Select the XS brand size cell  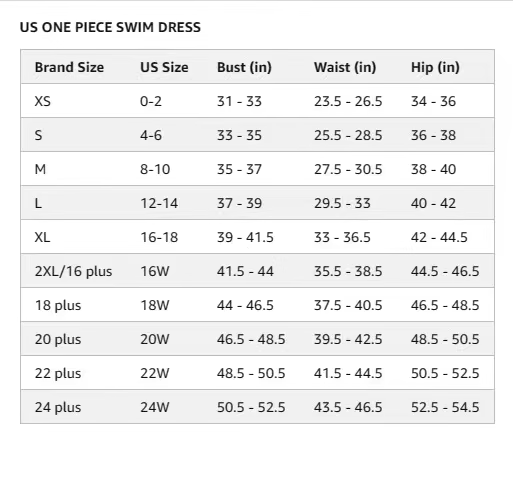[42, 101]
